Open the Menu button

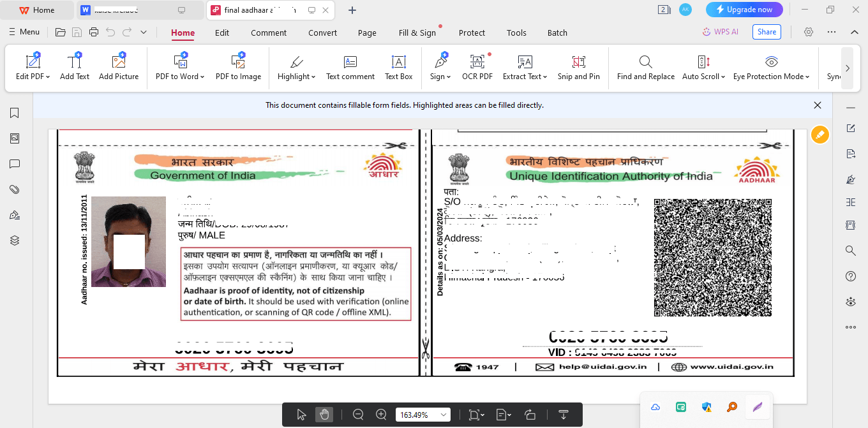[24, 32]
